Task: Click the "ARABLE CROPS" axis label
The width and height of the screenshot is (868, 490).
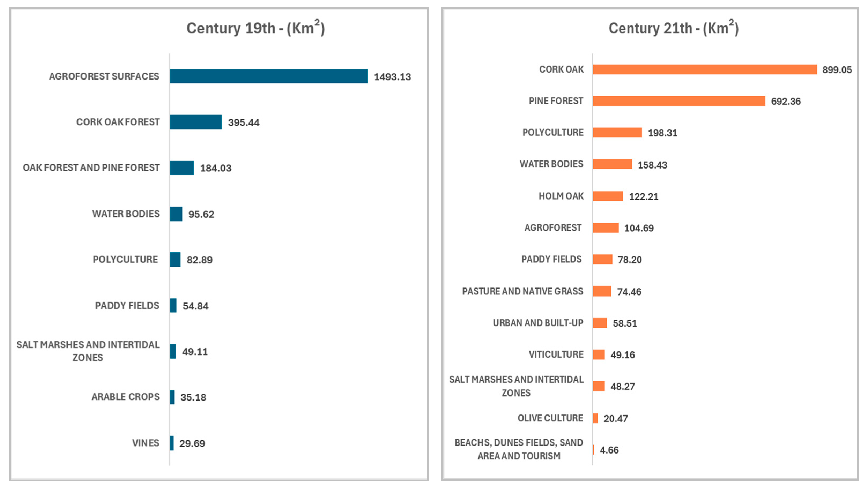Action: 125,397
